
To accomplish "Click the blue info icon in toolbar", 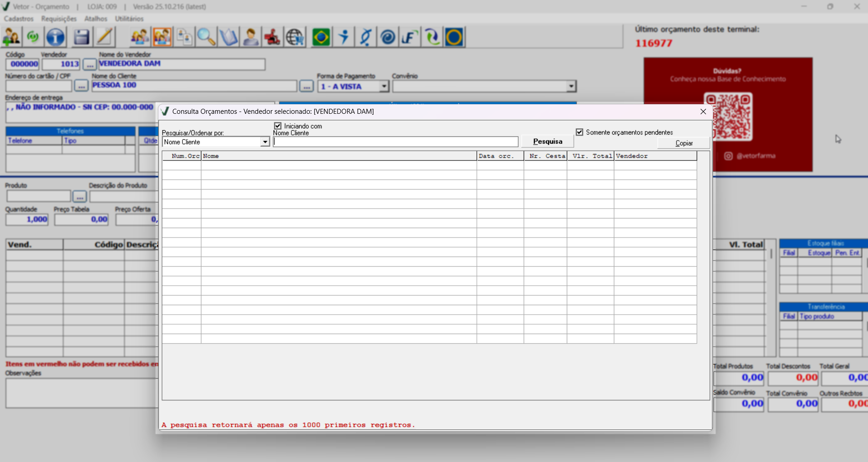I will [x=55, y=37].
